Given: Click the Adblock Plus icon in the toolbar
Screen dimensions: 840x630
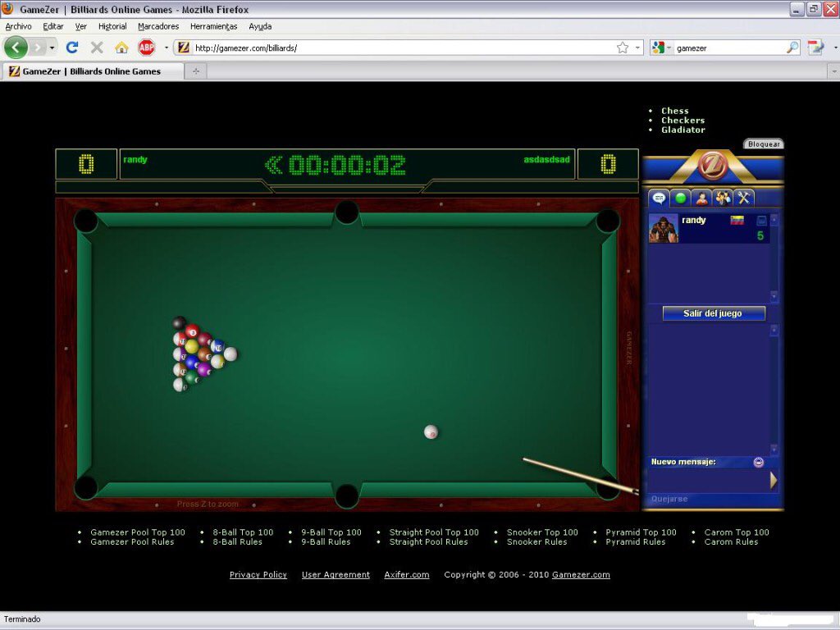Looking at the screenshot, I should 146,47.
